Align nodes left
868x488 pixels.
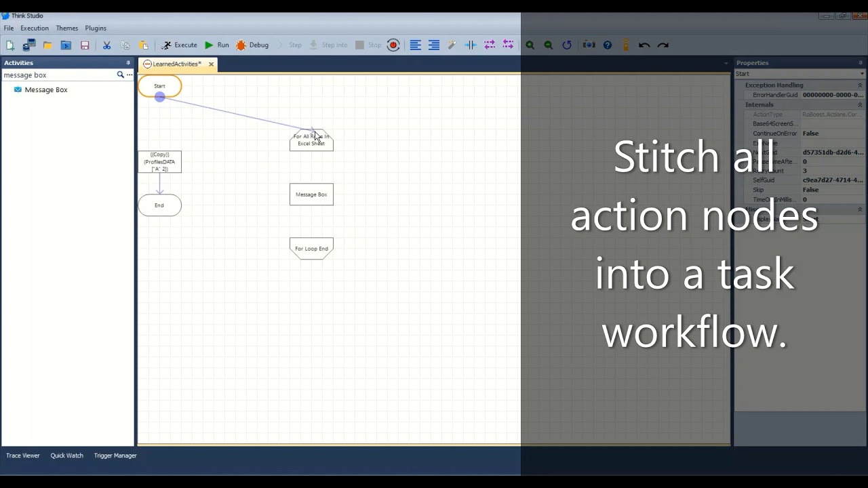tap(416, 45)
